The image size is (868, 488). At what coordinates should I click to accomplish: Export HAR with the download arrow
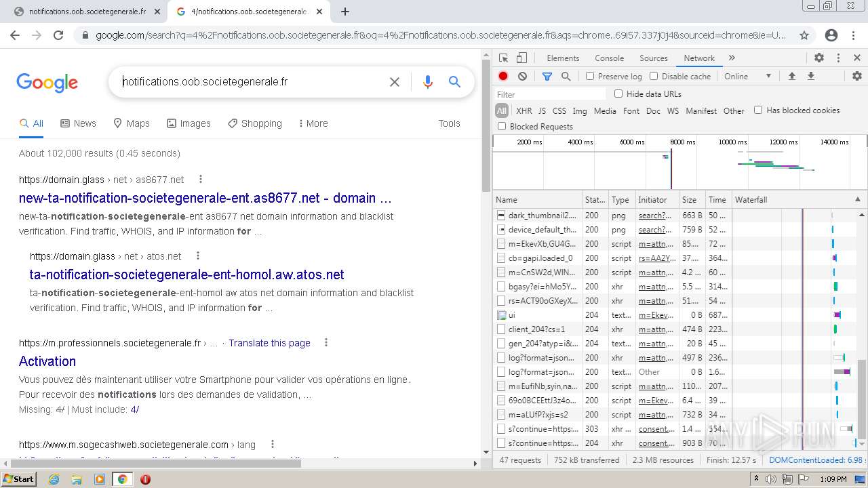pos(810,76)
